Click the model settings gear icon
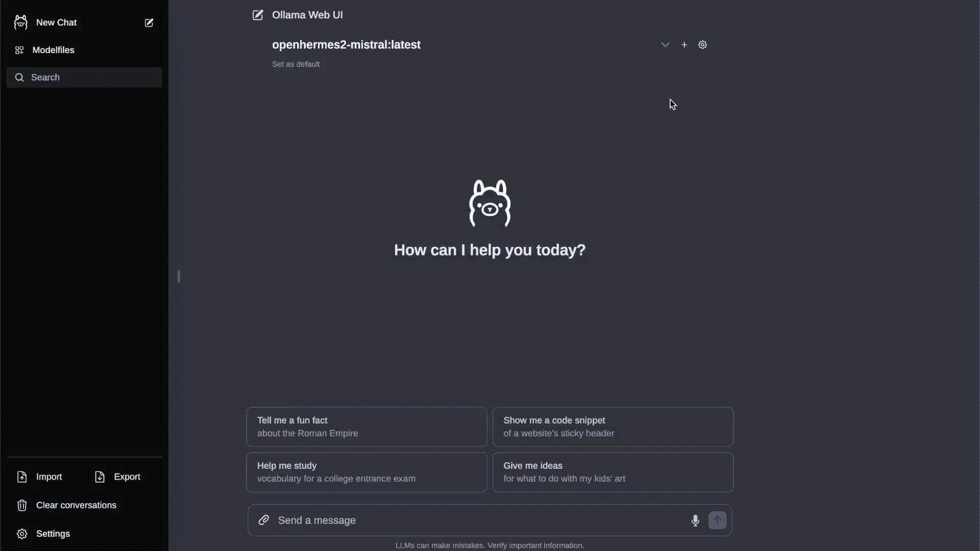Screen dimensions: 980x551 703,44
